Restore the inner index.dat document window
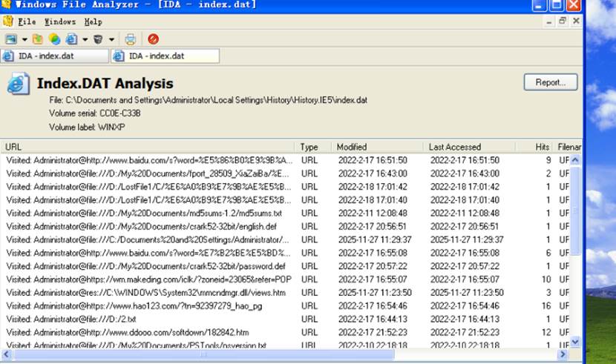 [x=562, y=21]
